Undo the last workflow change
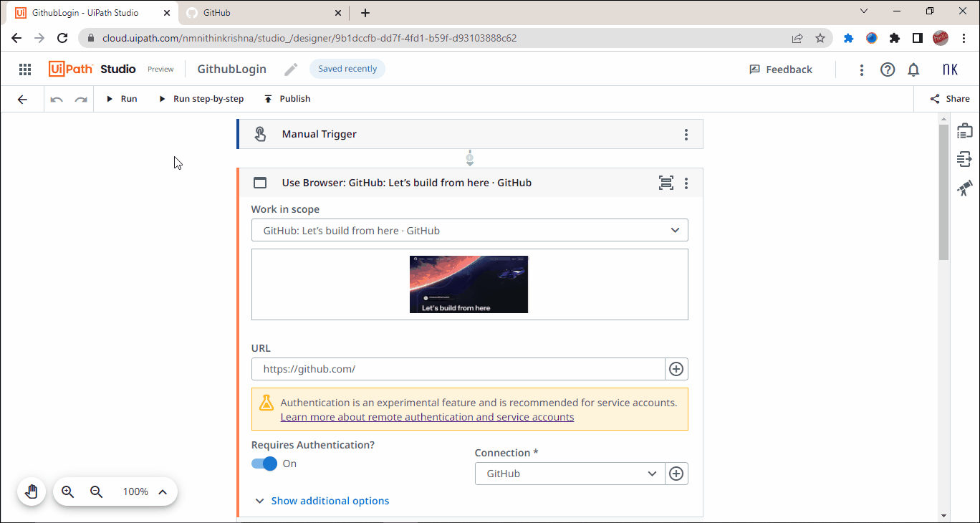This screenshot has width=980, height=523. [57, 99]
